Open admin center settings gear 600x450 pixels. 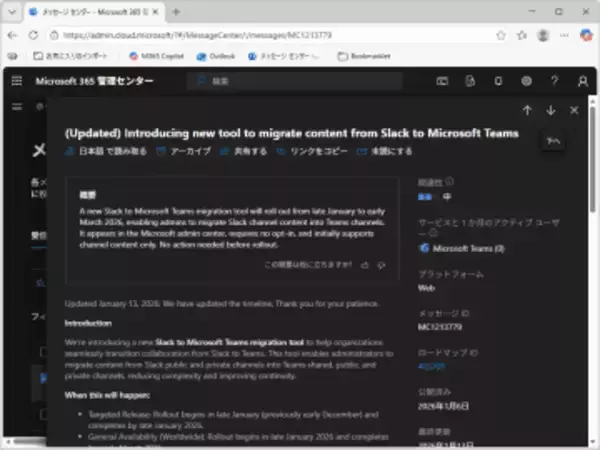click(527, 81)
